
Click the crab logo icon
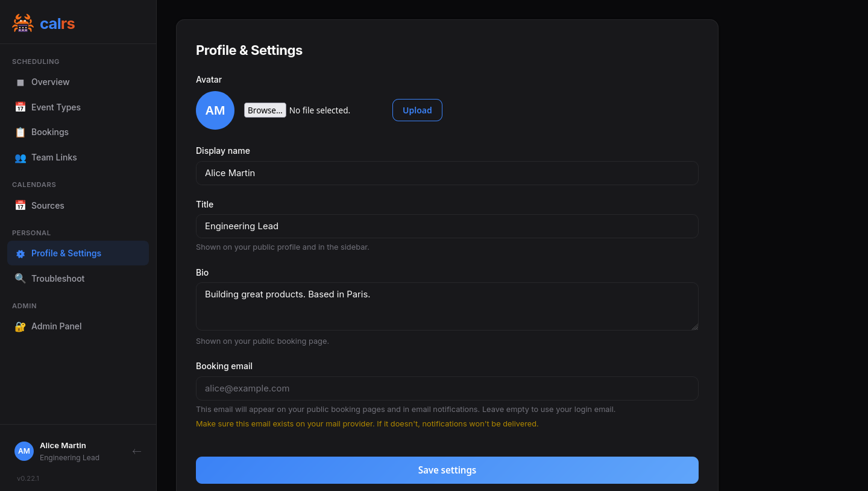pos(22,23)
